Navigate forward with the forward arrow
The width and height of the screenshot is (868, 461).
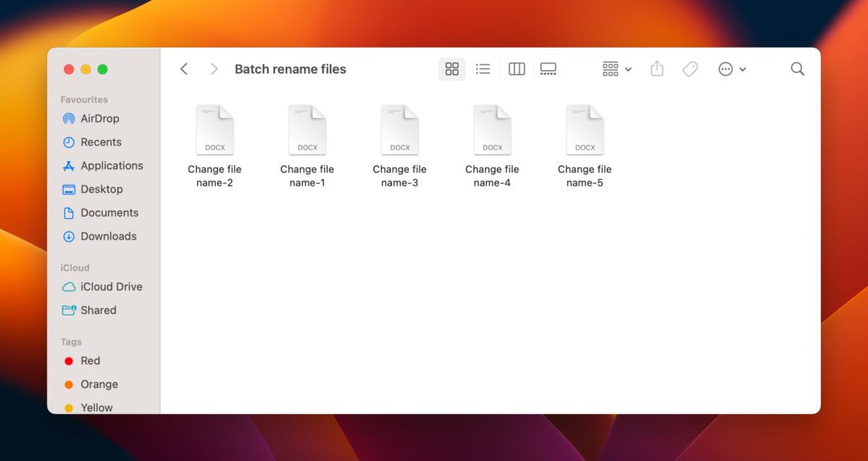214,69
